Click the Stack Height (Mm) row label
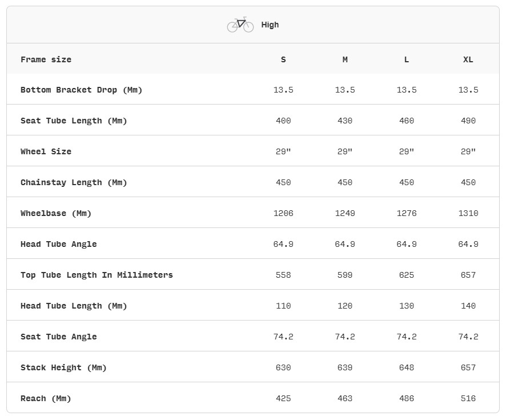Image resolution: width=506 pixels, height=420 pixels. click(x=63, y=367)
